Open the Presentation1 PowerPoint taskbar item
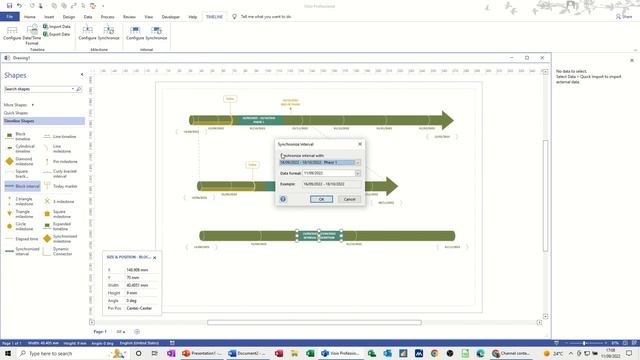 [202, 353]
